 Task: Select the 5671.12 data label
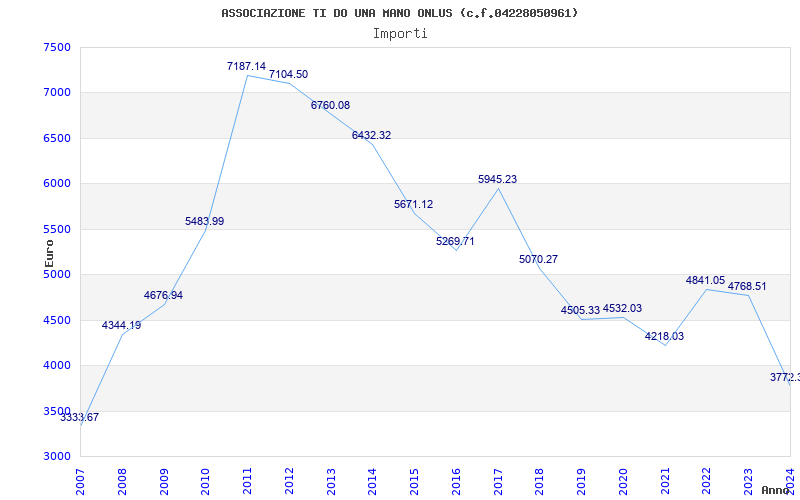pos(413,205)
